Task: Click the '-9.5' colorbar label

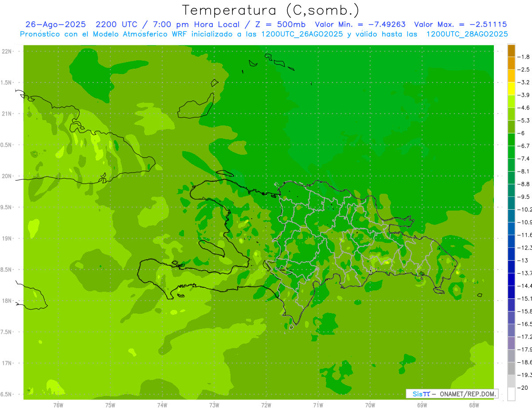Action: pyautogui.click(x=524, y=197)
